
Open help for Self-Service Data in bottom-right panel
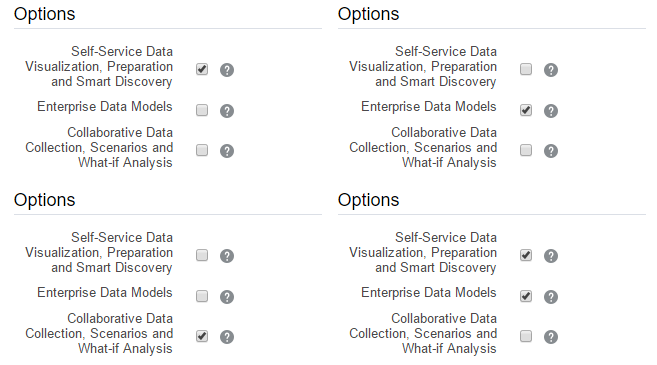point(551,256)
